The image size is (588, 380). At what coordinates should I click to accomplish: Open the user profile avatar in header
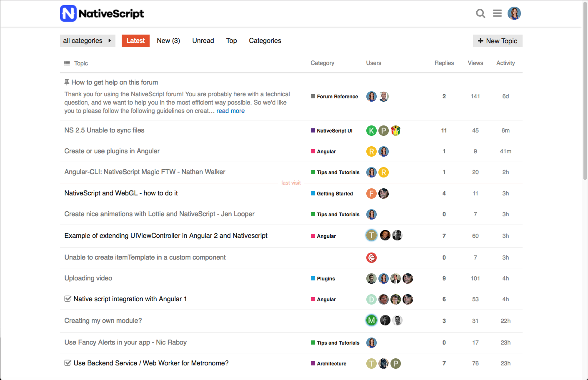point(514,13)
